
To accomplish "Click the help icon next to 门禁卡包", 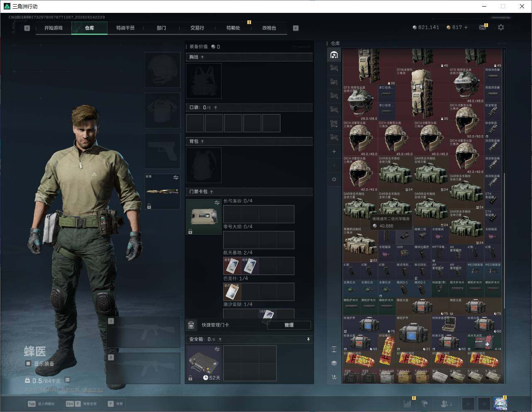I will [x=212, y=192].
